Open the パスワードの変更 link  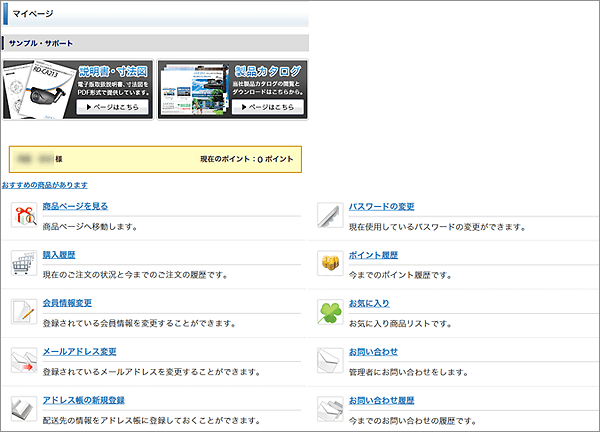click(x=382, y=207)
